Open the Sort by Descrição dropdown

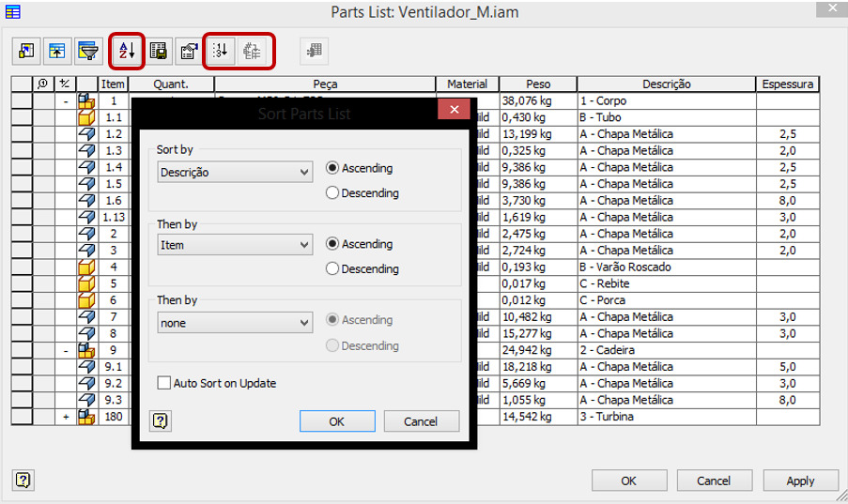(x=235, y=173)
